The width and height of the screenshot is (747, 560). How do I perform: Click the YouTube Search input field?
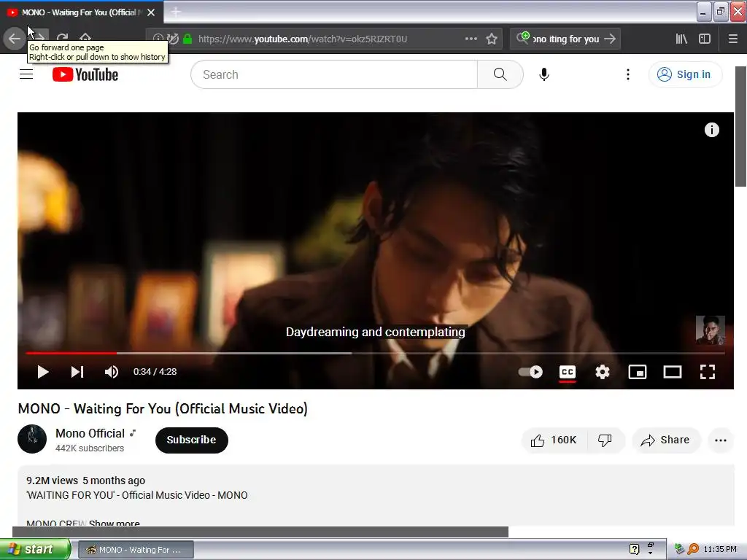point(334,74)
